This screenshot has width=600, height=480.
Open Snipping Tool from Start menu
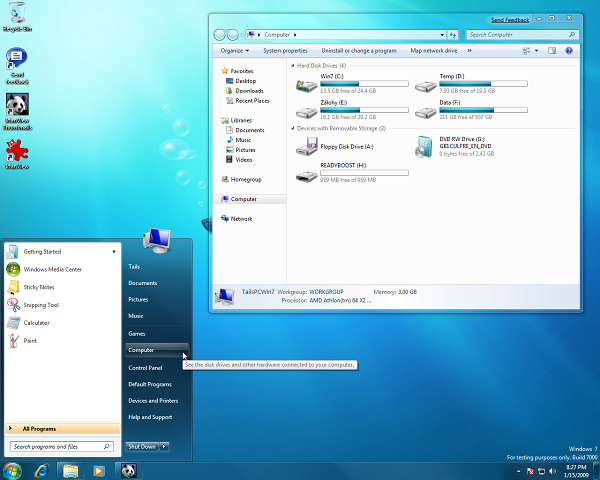coord(41,305)
